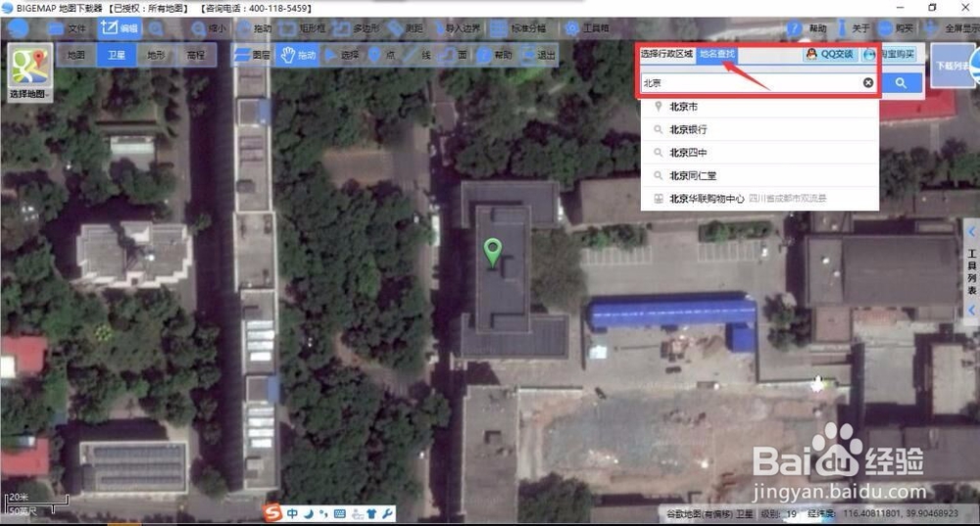Select the 矩形框 rectangle selection tool
The image size is (980, 526).
(303, 28)
